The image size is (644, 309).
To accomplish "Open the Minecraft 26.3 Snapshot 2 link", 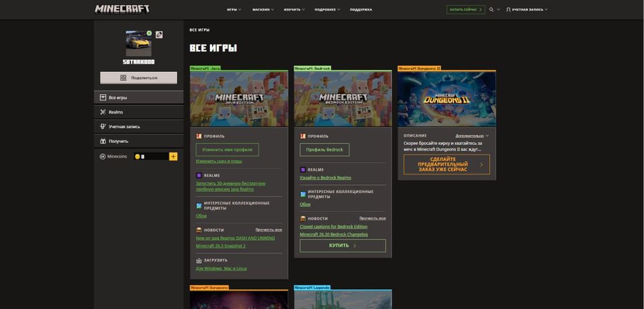I will (x=220, y=246).
